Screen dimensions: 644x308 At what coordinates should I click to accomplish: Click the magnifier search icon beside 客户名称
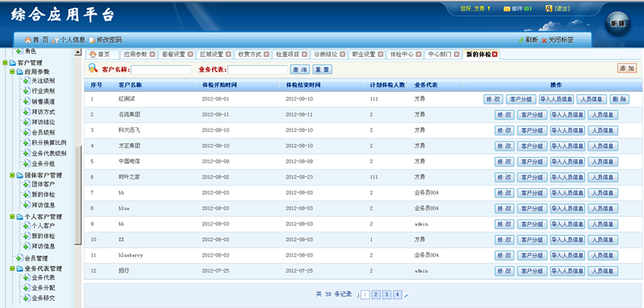(x=93, y=68)
